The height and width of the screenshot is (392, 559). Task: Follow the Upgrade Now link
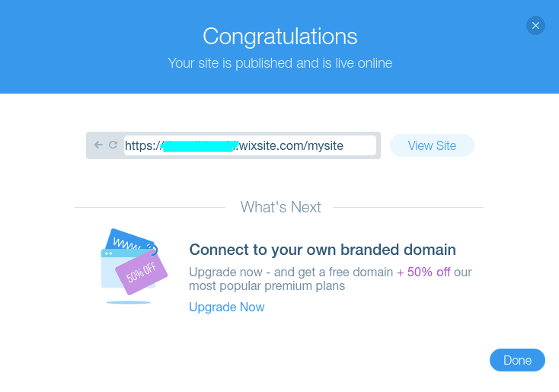pos(227,308)
